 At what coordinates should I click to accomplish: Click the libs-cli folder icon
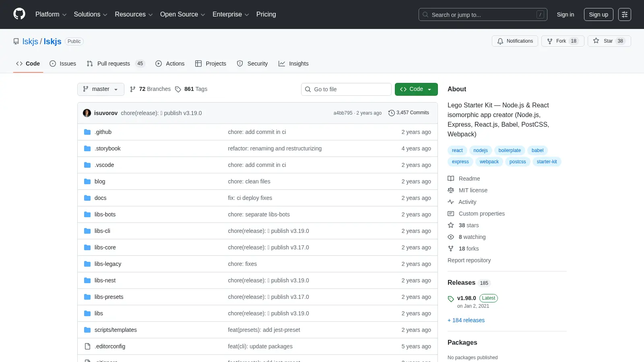87,231
